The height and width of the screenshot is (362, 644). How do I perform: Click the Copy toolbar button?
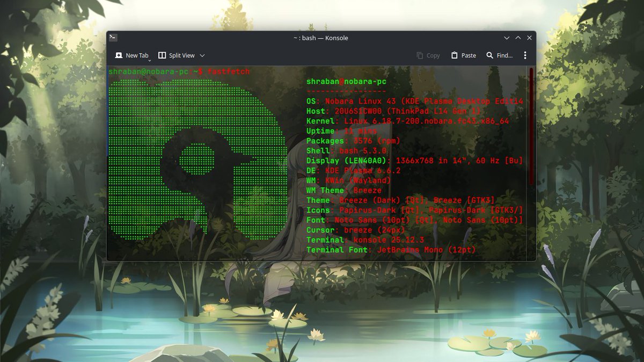(x=428, y=55)
